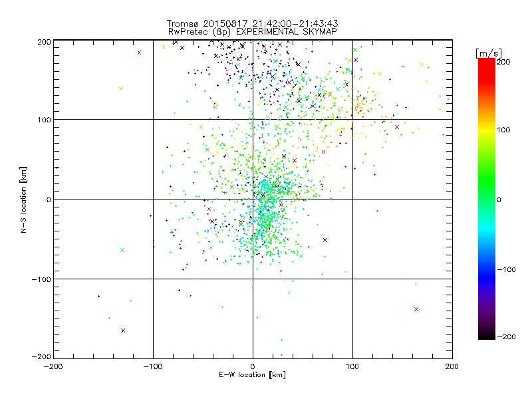
Task: Click the colorbar tick label '100'
Action: pyautogui.click(x=504, y=130)
